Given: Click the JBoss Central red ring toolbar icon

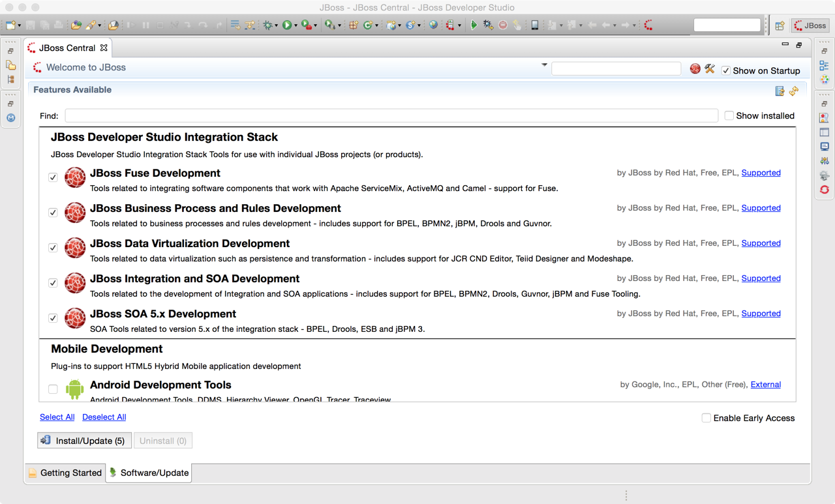Looking at the screenshot, I should (x=648, y=25).
